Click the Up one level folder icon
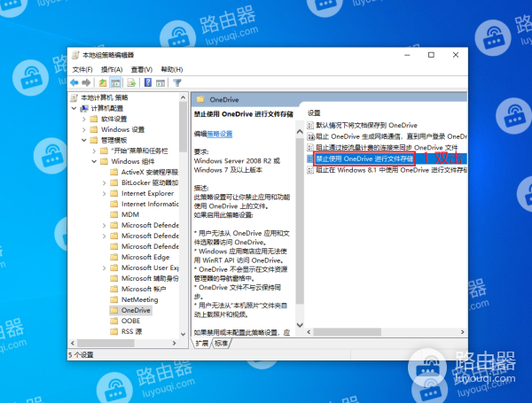 [x=103, y=82]
